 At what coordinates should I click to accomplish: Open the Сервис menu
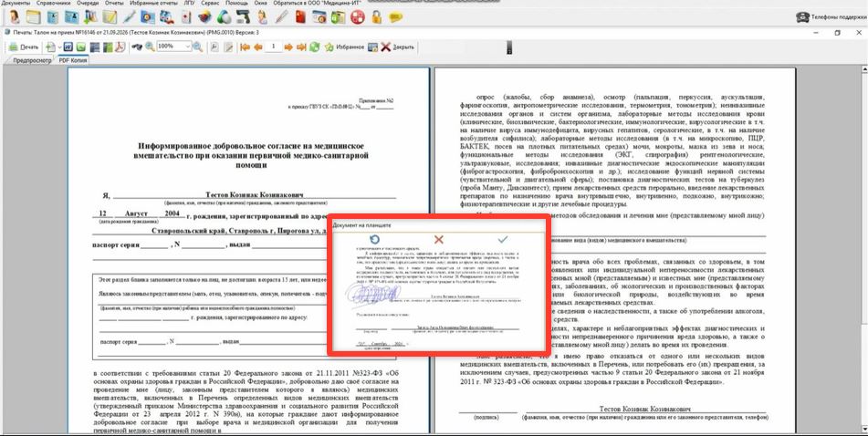tap(210, 3)
